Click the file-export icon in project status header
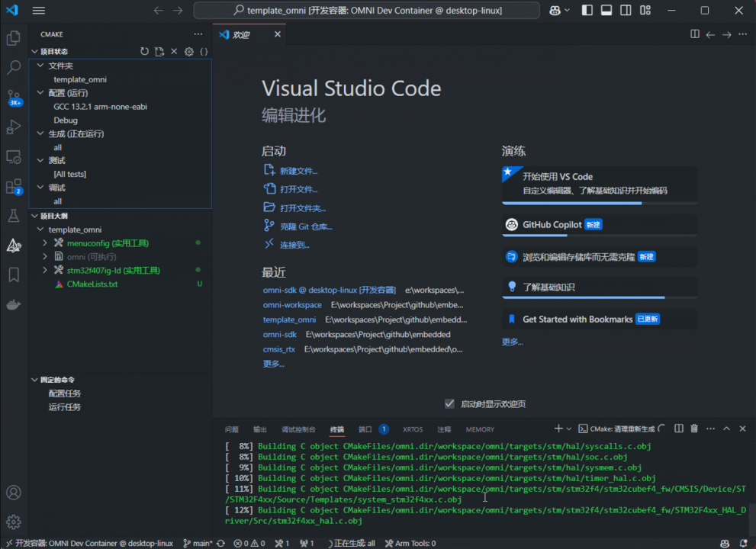Viewport: 756px width, 549px height. tap(159, 51)
